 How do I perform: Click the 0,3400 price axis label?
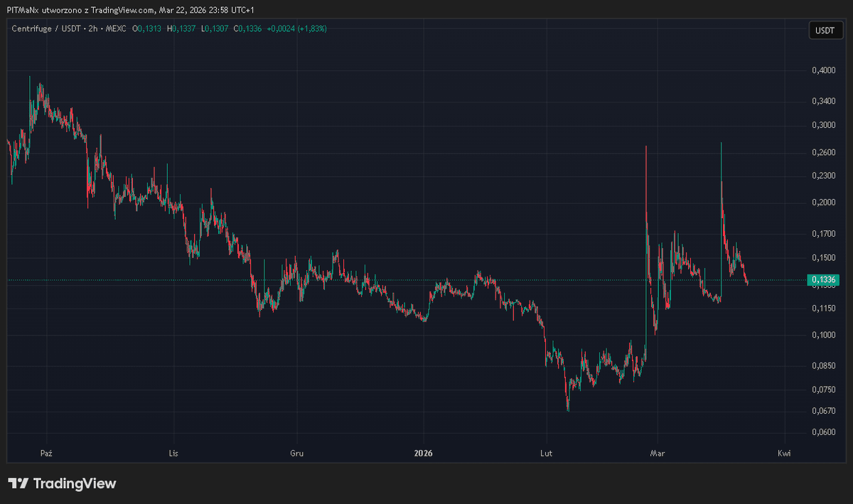point(824,101)
